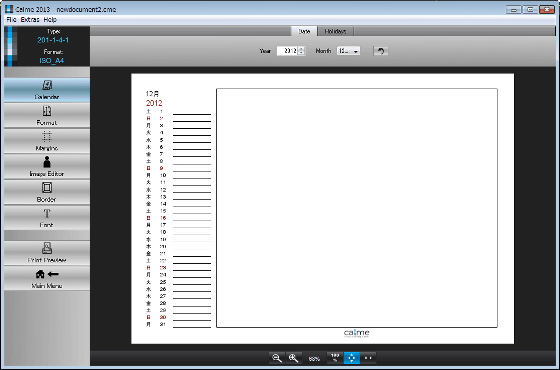Switch to the Holidays tab
This screenshot has width=560, height=370.
(x=335, y=31)
